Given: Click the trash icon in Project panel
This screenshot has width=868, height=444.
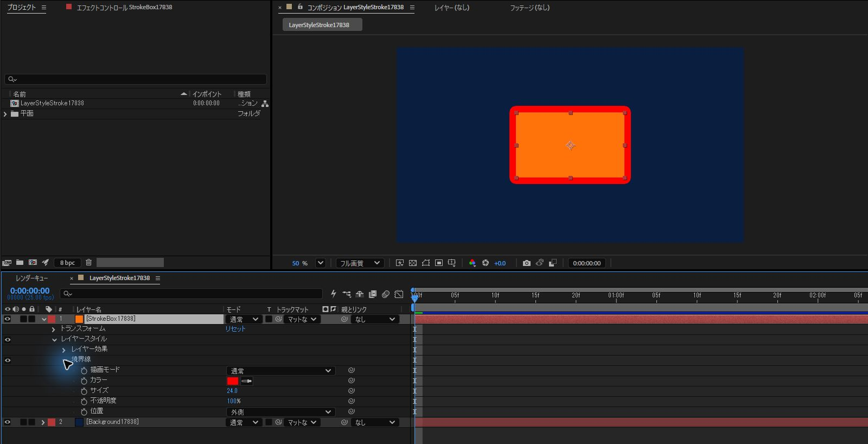Looking at the screenshot, I should pos(88,262).
